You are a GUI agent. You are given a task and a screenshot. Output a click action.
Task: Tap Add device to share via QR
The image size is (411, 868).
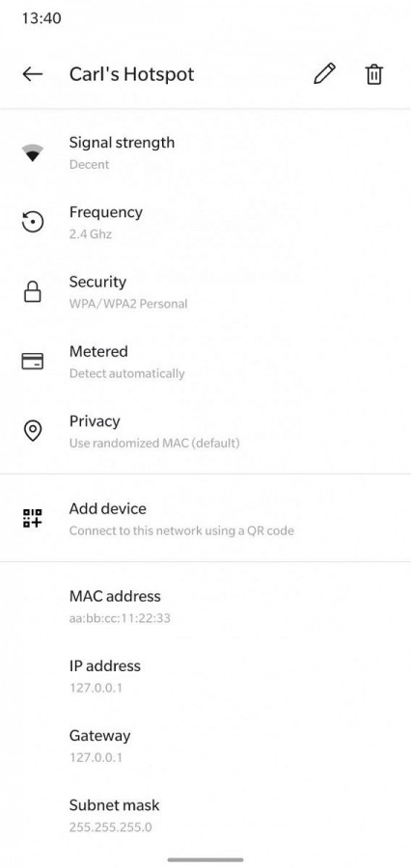click(205, 518)
